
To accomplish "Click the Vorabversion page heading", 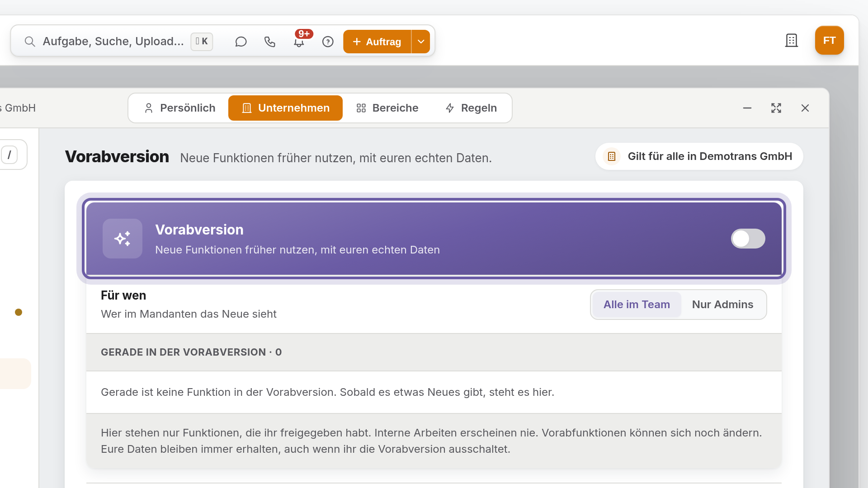I will point(117,157).
